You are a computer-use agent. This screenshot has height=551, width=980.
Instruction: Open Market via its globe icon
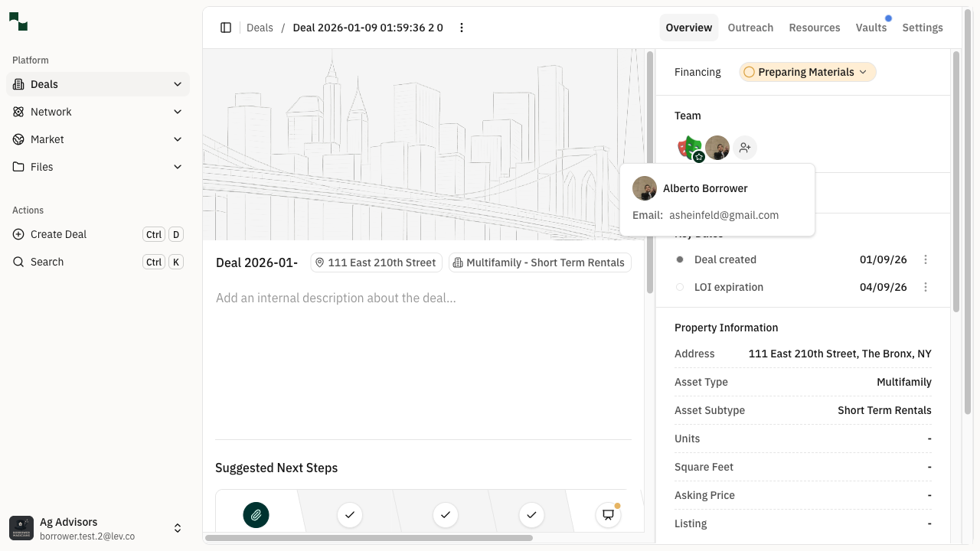coord(17,139)
